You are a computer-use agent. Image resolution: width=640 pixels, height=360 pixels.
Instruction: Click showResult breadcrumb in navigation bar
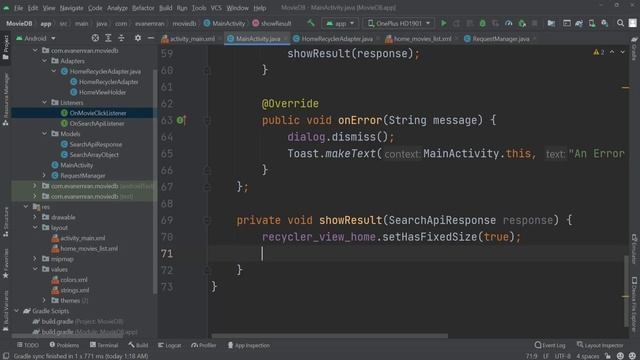272,23
